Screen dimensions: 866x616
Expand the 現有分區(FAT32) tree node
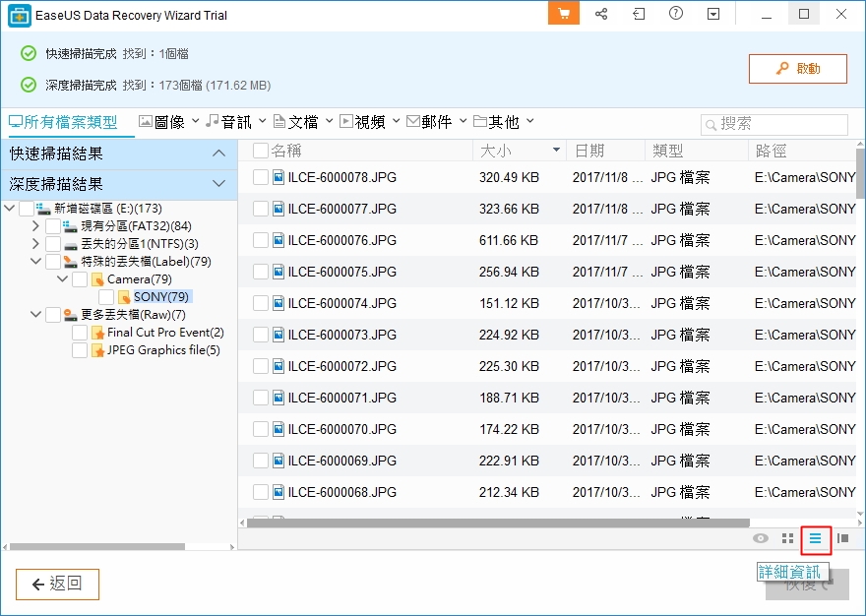click(x=35, y=226)
